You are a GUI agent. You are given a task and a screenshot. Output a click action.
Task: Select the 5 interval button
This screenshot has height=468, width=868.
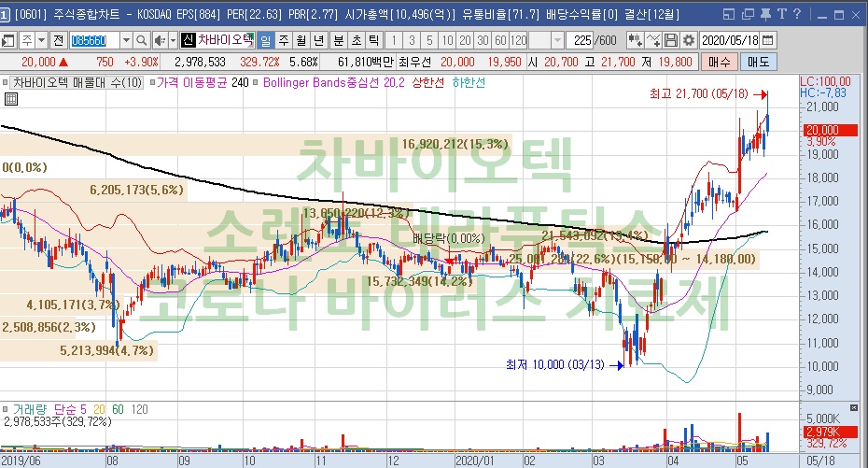429,40
